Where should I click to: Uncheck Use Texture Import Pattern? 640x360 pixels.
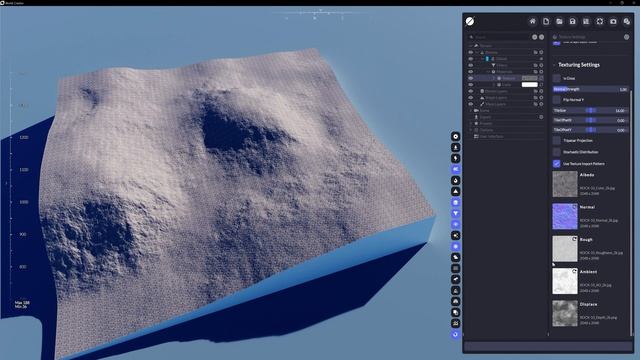pyautogui.click(x=557, y=164)
